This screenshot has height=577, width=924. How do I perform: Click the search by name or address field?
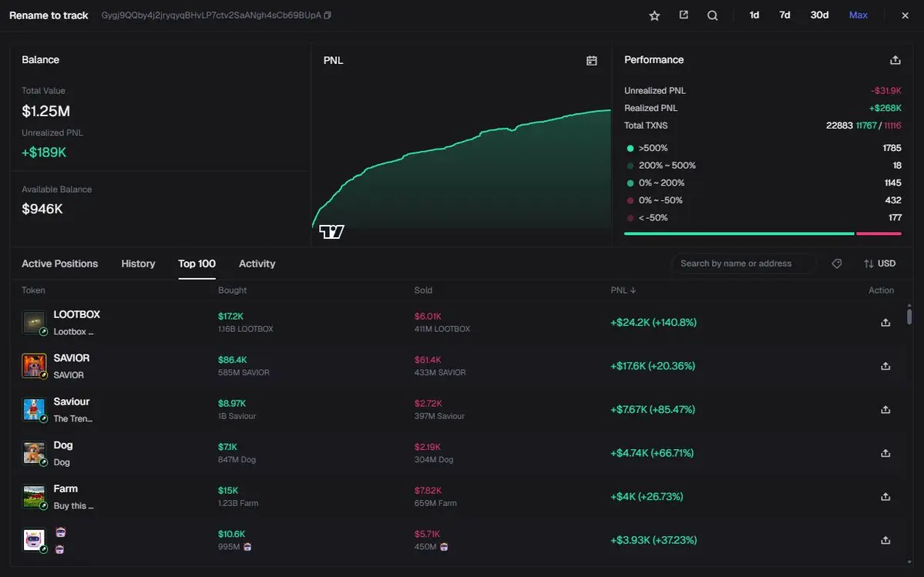743,263
